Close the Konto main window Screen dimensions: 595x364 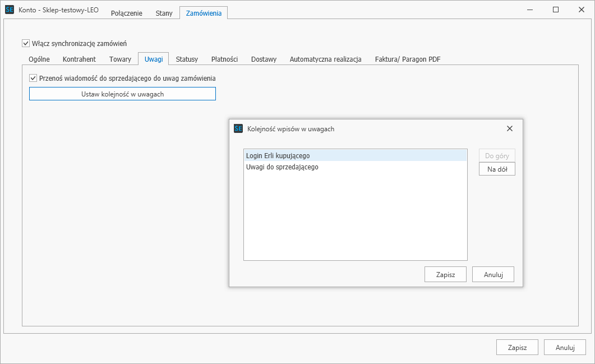pos(582,10)
